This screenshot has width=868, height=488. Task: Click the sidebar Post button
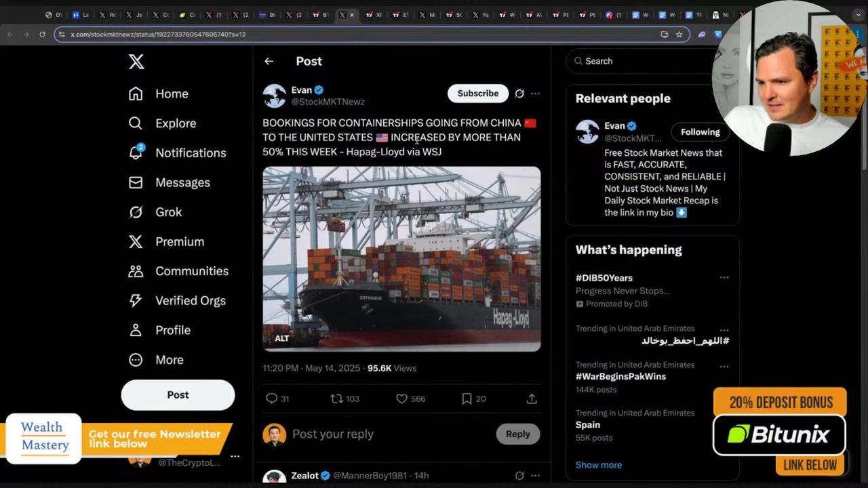pos(178,395)
